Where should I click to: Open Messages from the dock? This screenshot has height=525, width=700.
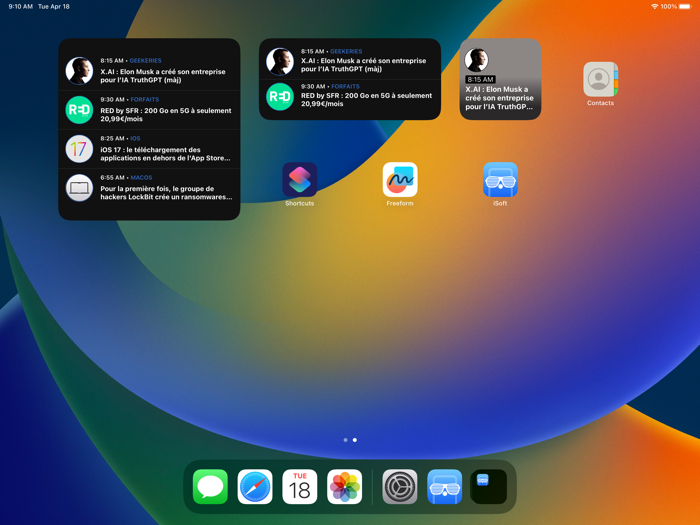[x=210, y=487]
